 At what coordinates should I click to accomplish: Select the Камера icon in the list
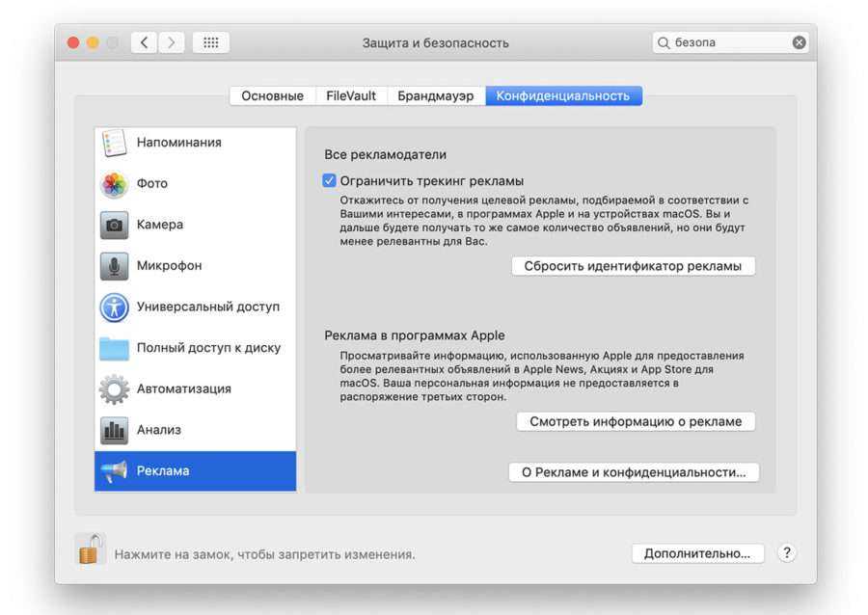(x=115, y=225)
